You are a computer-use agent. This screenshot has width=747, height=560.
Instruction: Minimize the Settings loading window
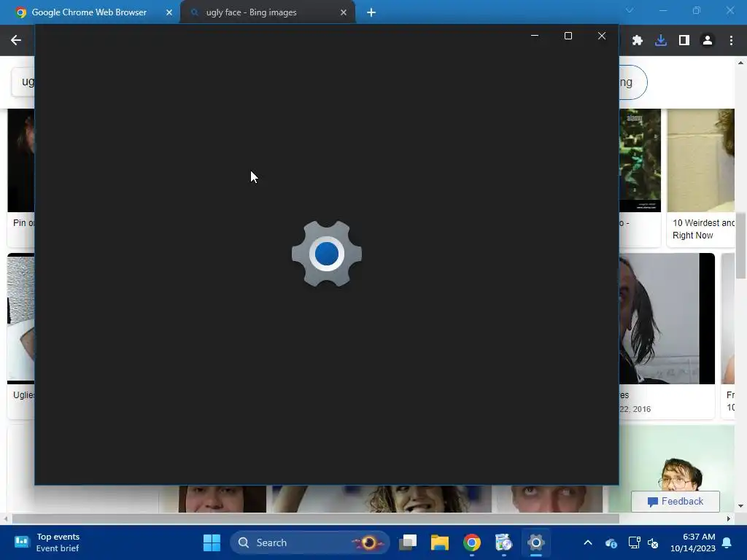535,36
